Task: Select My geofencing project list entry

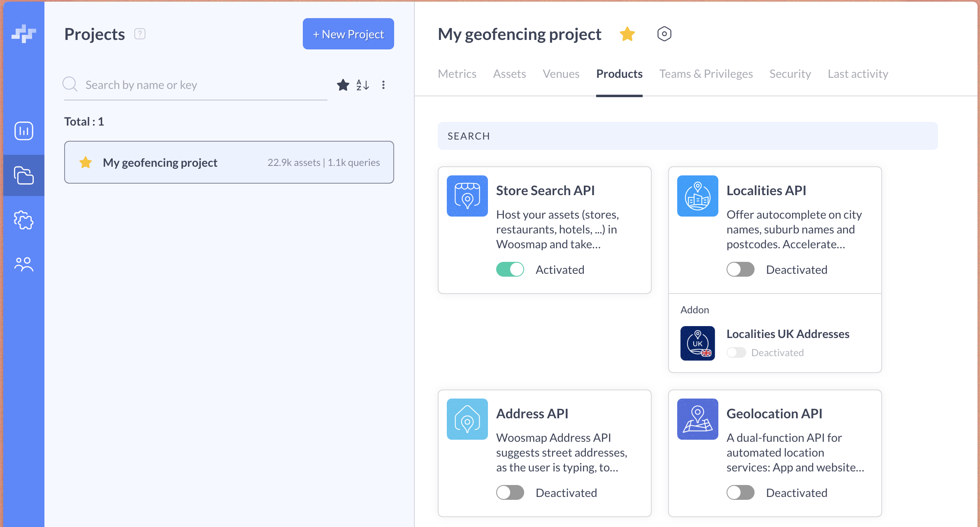Action: point(229,162)
